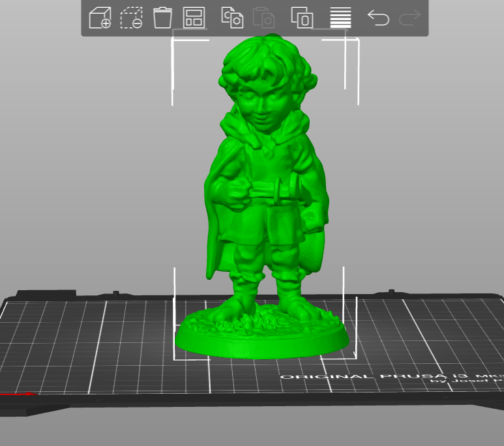The image size is (504, 446).
Task: Arrange objects on the bed
Action: (x=194, y=18)
